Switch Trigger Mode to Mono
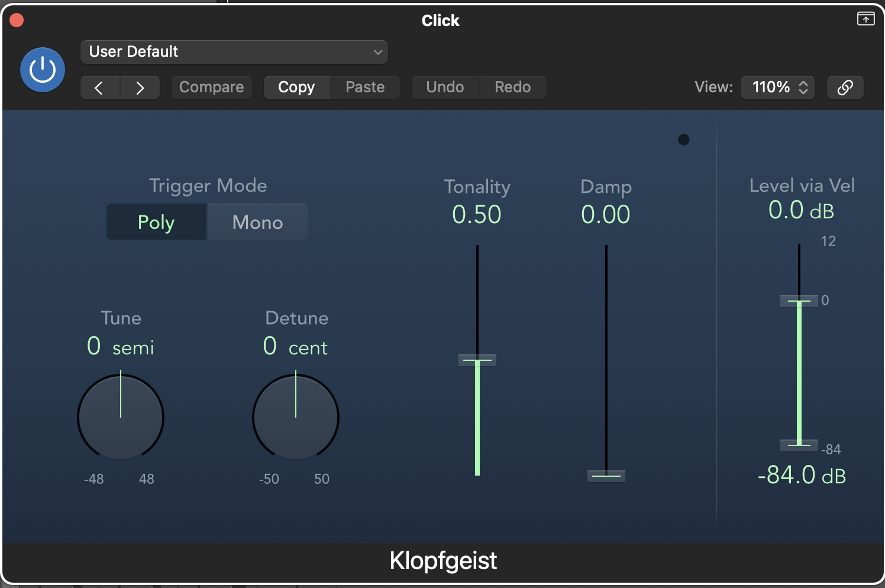Image resolution: width=885 pixels, height=588 pixels. (x=257, y=222)
